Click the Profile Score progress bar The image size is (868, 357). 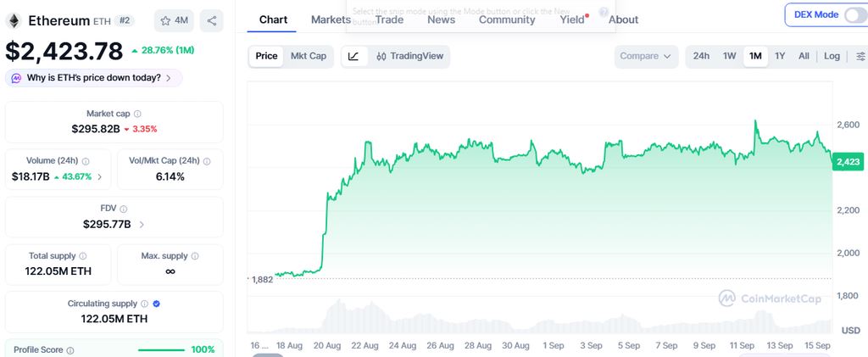click(161, 350)
